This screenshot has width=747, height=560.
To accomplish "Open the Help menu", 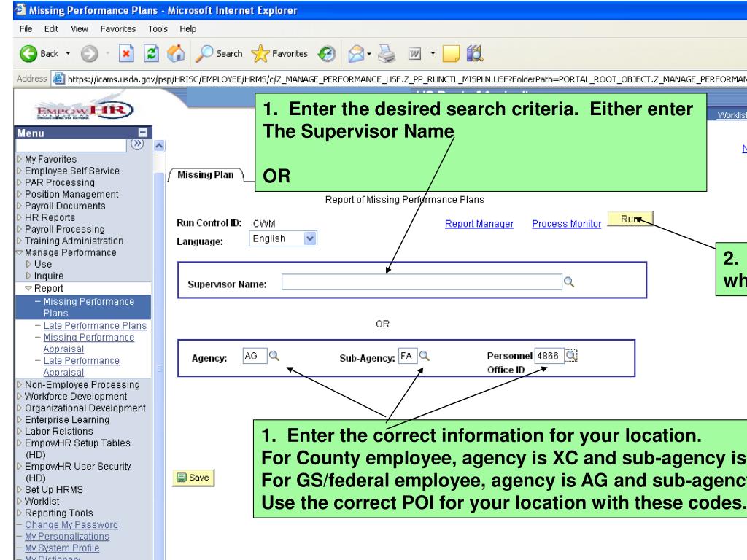I will coord(187,28).
